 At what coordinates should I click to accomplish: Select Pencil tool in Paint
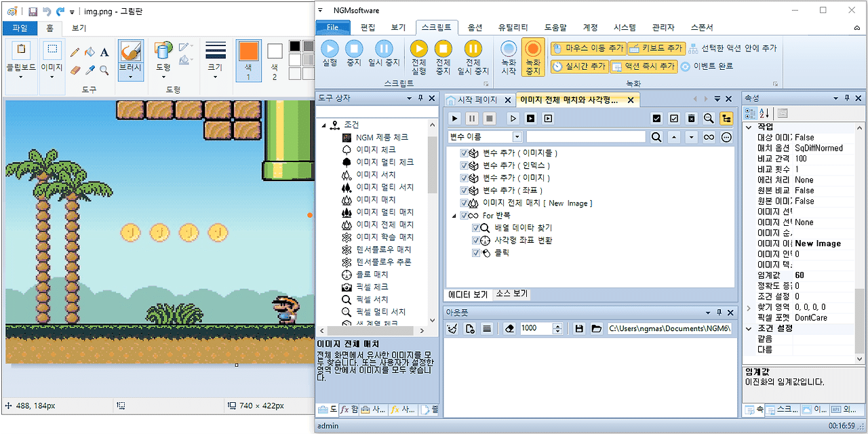pyautogui.click(x=75, y=52)
